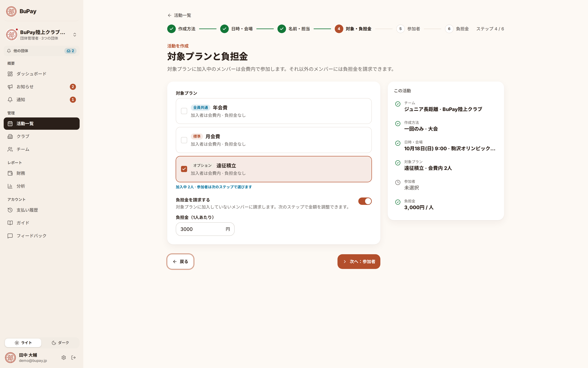Click the 通知 badge showing 1
The image size is (588, 368).
(x=73, y=100)
